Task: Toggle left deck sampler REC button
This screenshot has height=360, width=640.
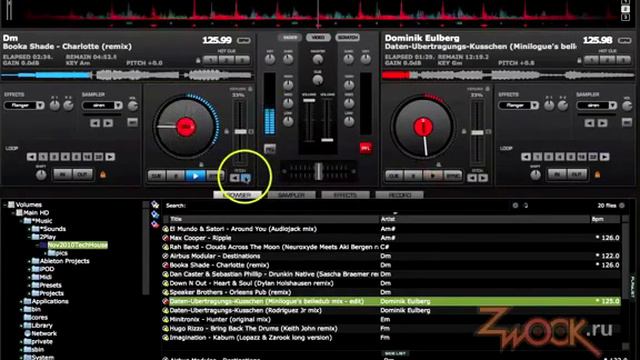Action: tap(132, 122)
